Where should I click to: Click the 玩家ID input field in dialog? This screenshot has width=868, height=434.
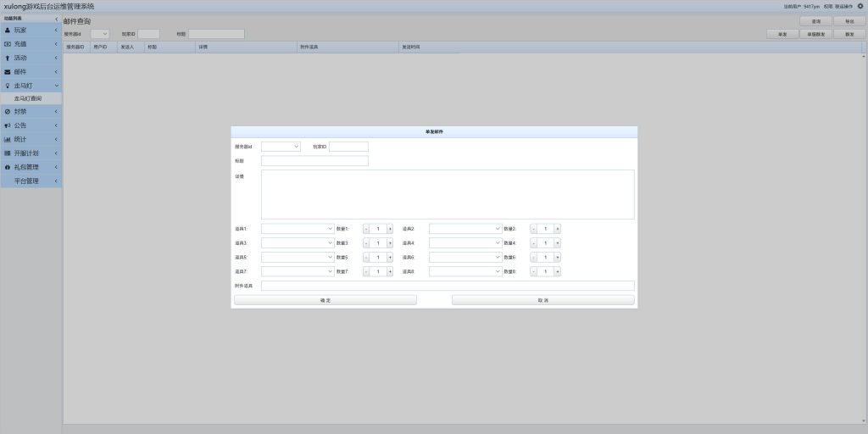pyautogui.click(x=348, y=147)
